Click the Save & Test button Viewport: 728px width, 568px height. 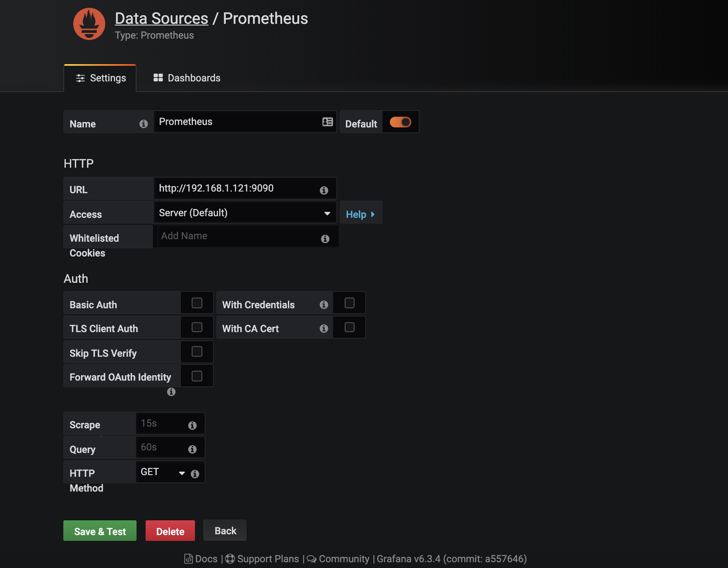tap(100, 531)
